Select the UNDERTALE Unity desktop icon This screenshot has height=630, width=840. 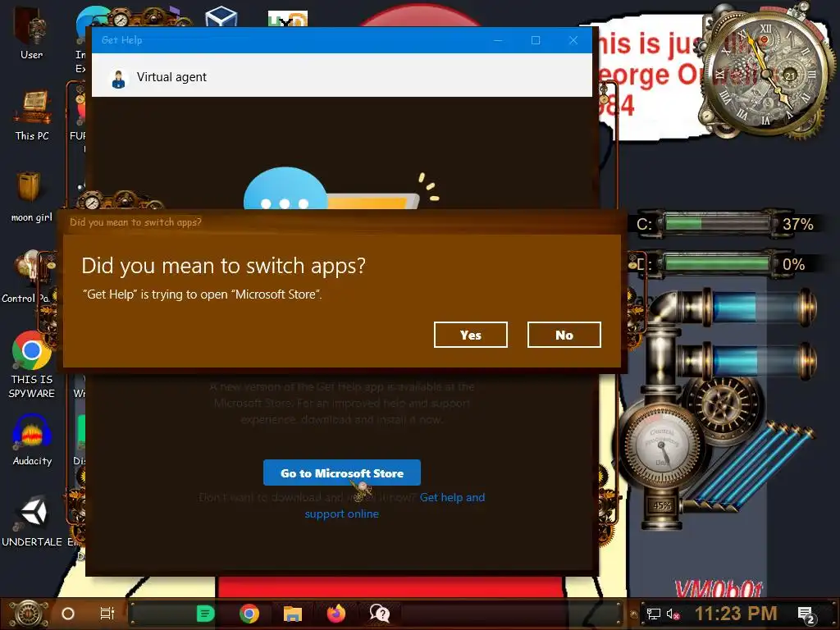pos(32,521)
